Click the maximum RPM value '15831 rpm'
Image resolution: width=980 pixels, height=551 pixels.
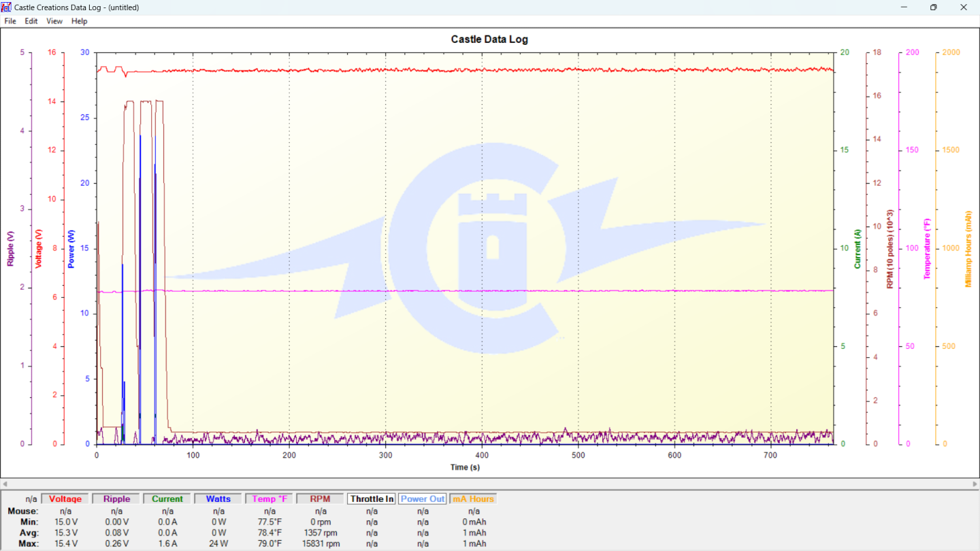321,544
